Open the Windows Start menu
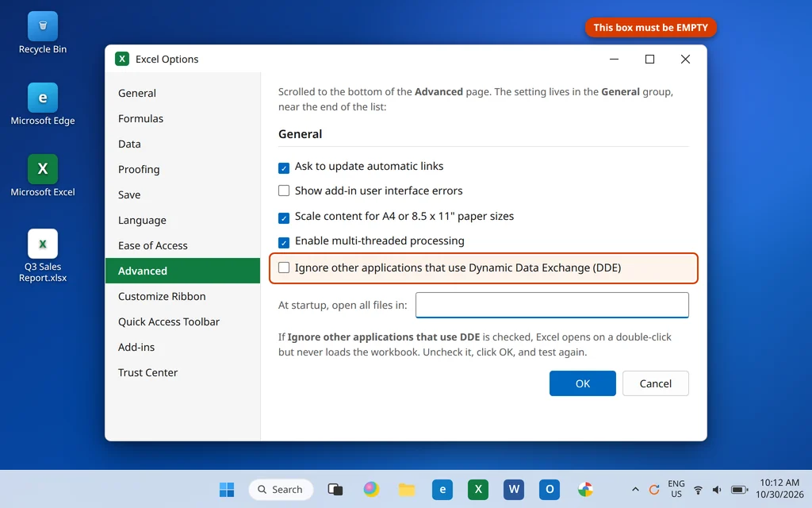This screenshot has height=508, width=812. [x=226, y=489]
